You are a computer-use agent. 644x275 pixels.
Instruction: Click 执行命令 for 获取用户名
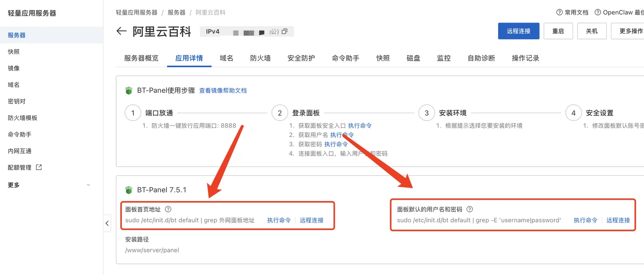342,135
